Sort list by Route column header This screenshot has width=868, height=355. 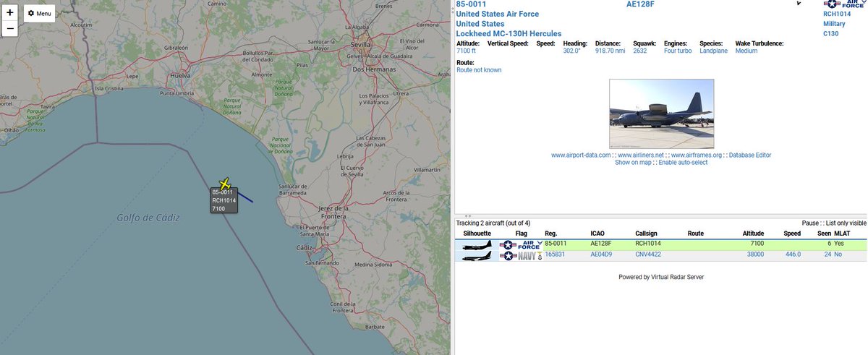click(x=696, y=234)
